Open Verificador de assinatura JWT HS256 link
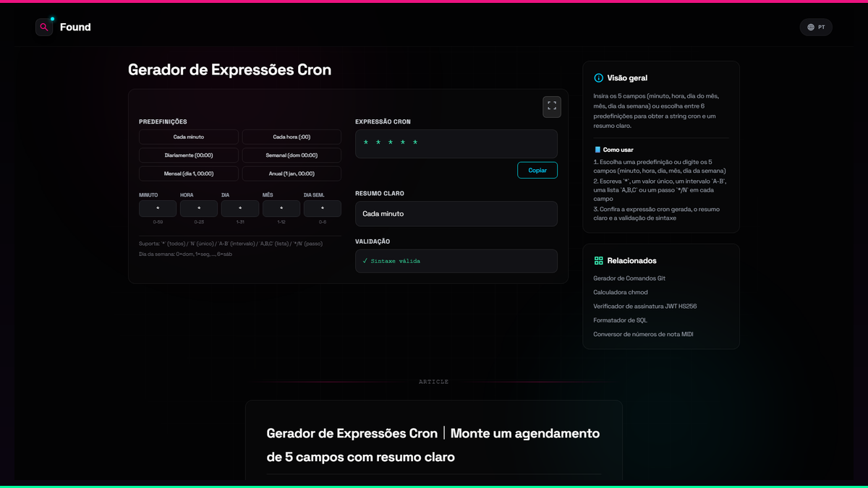Image resolution: width=868 pixels, height=488 pixels. (645, 307)
